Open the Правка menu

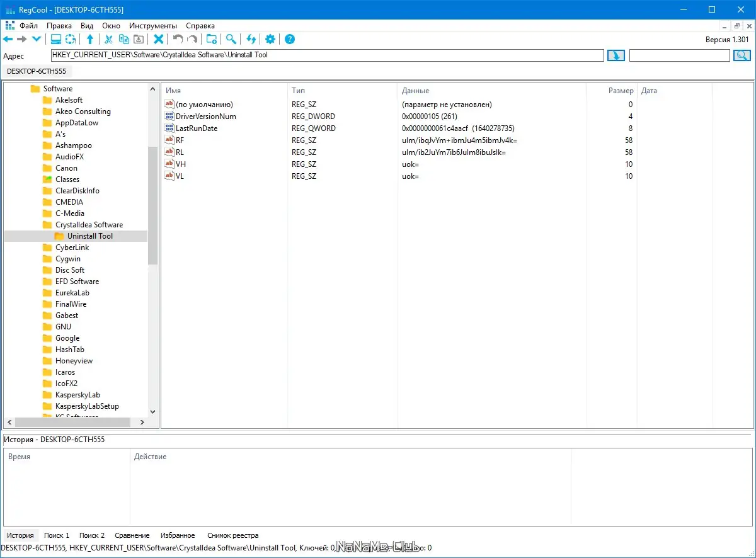pos(59,26)
